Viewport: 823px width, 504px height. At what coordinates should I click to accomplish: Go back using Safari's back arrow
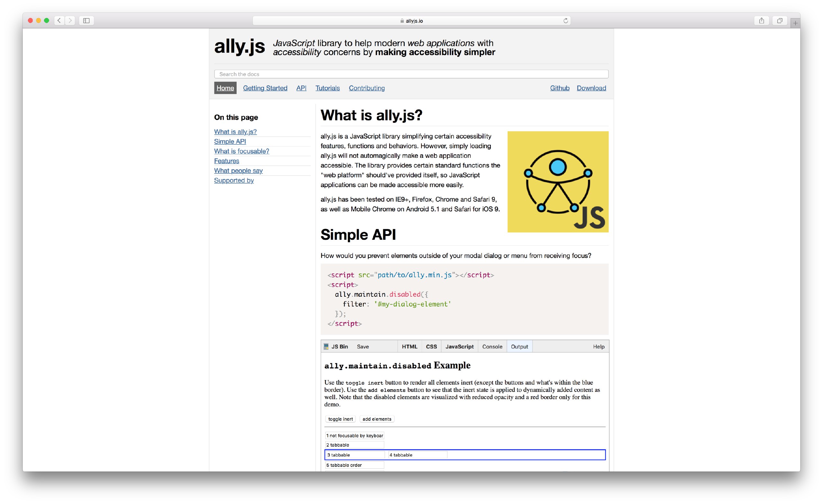coord(59,20)
